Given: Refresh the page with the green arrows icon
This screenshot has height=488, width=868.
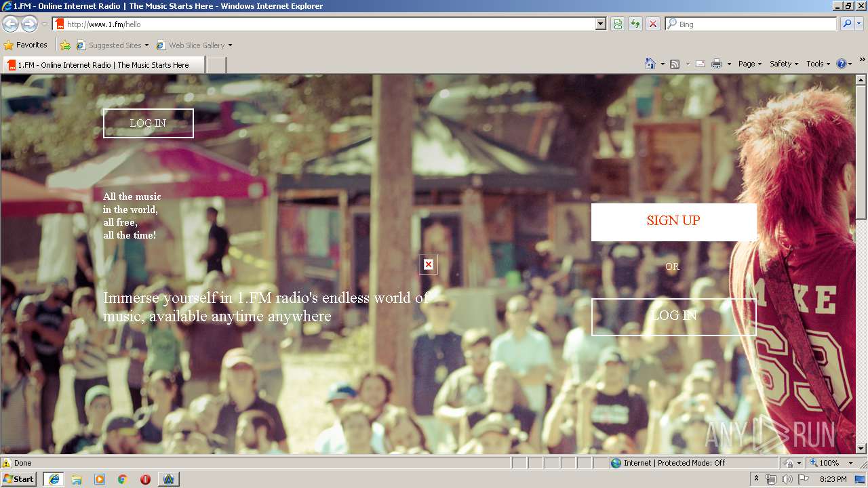Looking at the screenshot, I should pos(635,24).
